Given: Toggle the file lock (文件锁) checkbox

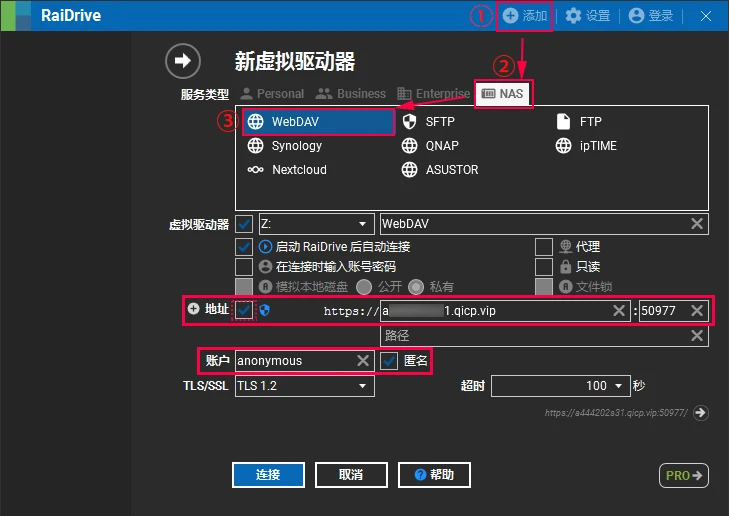Looking at the screenshot, I should coord(543,287).
